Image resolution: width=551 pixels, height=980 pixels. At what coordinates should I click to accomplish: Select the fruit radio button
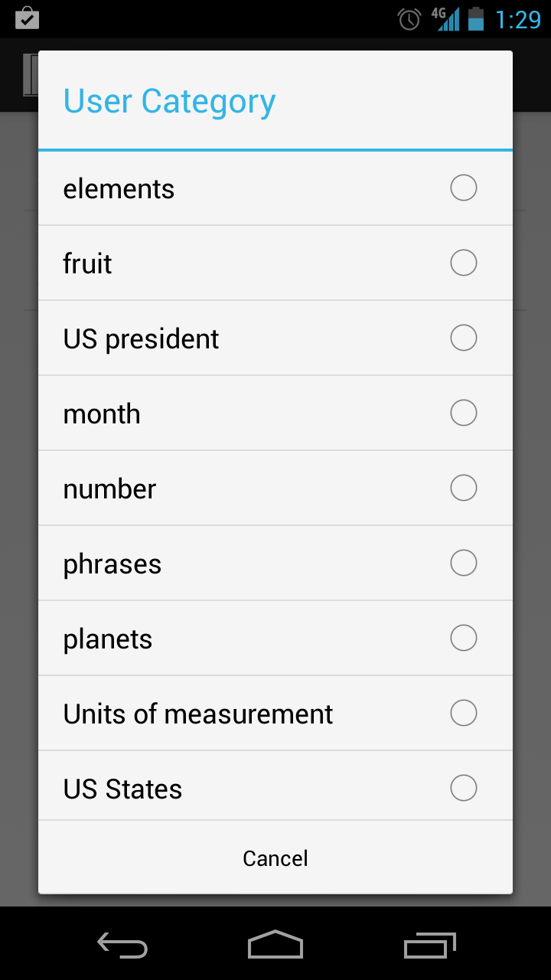tap(463, 263)
